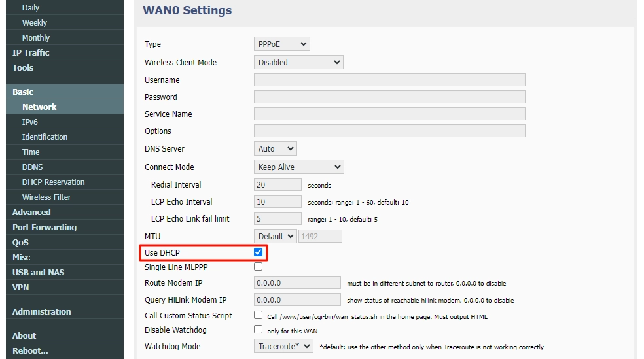644x359 pixels.
Task: Focus the Route Modem IP field
Action: (x=297, y=283)
